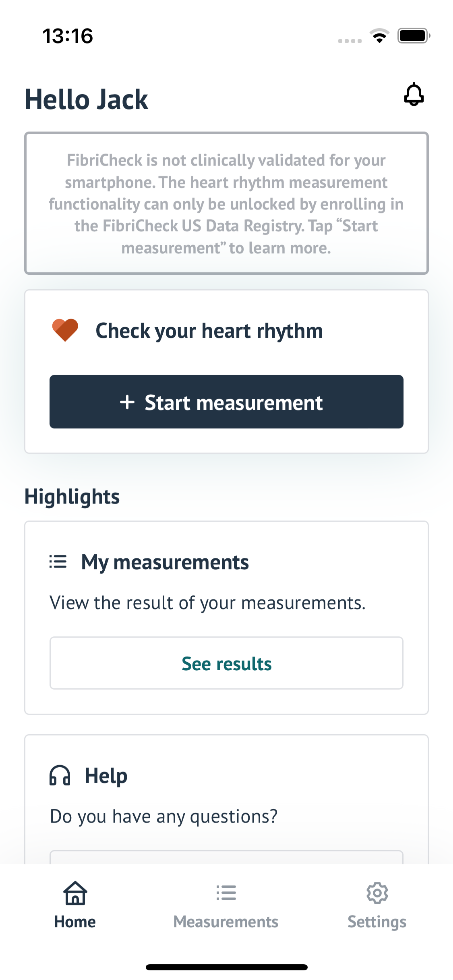
Task: Tap the Wi-Fi status icon
Action: click(x=379, y=36)
